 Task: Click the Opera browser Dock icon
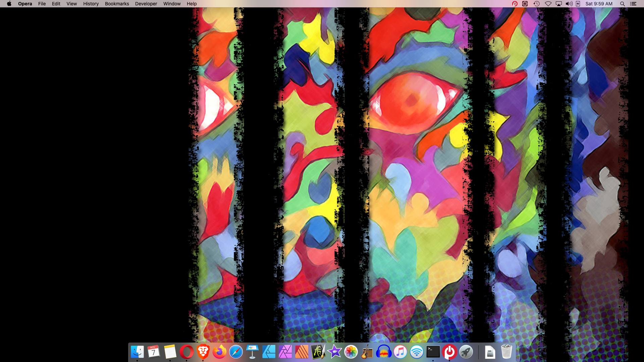[186, 352]
